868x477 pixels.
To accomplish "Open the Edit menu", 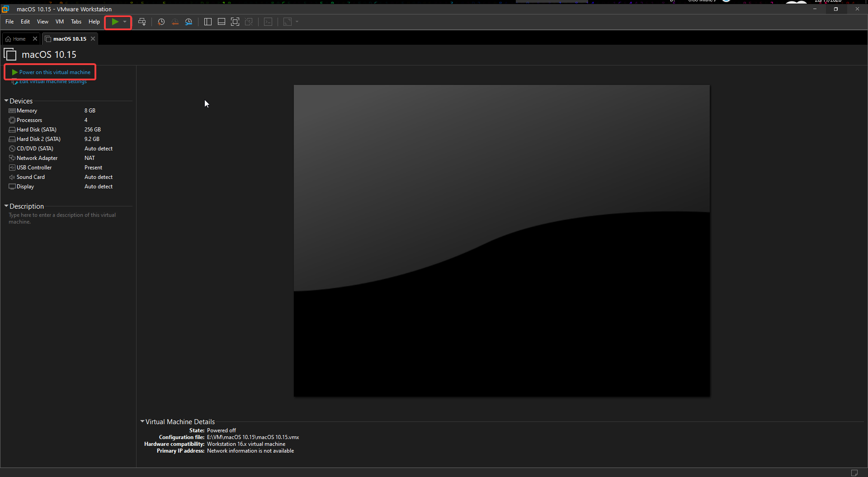I will coord(25,22).
